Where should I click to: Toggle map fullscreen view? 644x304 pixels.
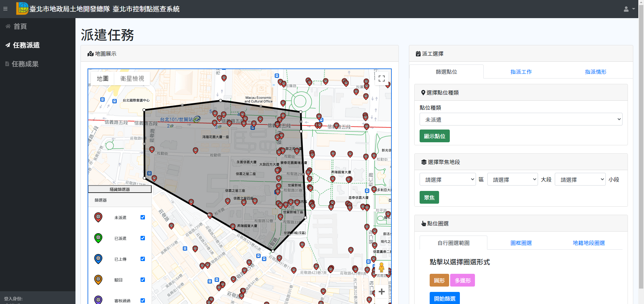tap(381, 79)
